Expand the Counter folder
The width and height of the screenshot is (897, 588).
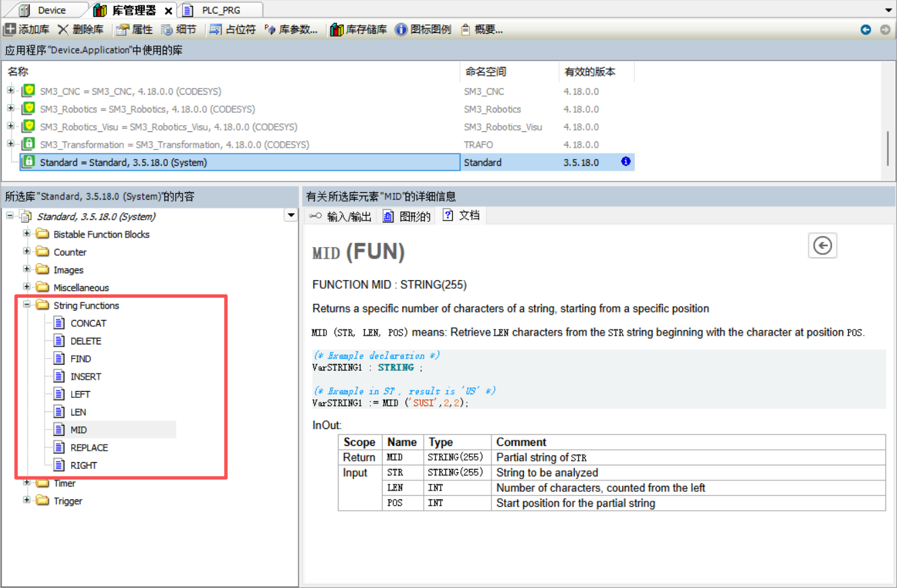click(27, 252)
